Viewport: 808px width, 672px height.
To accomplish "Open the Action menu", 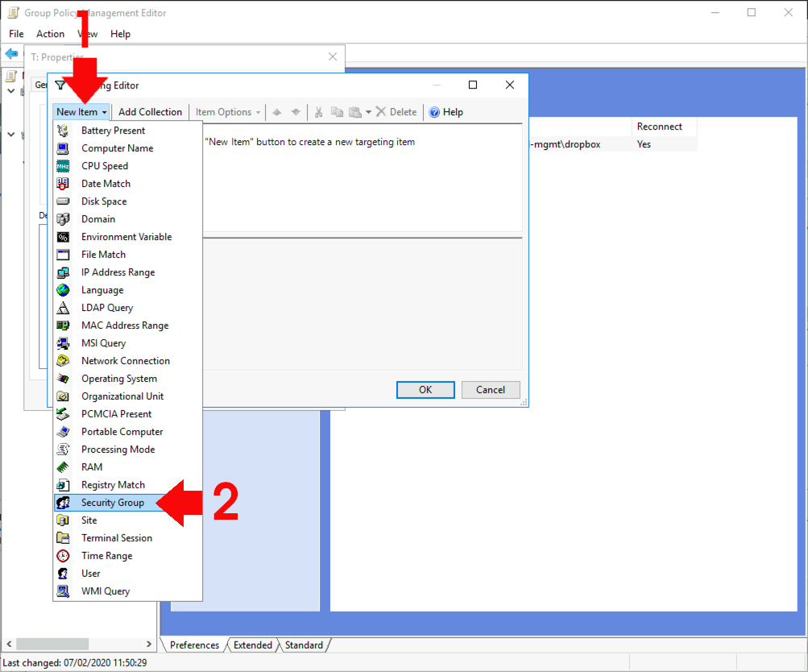I will pyautogui.click(x=50, y=34).
